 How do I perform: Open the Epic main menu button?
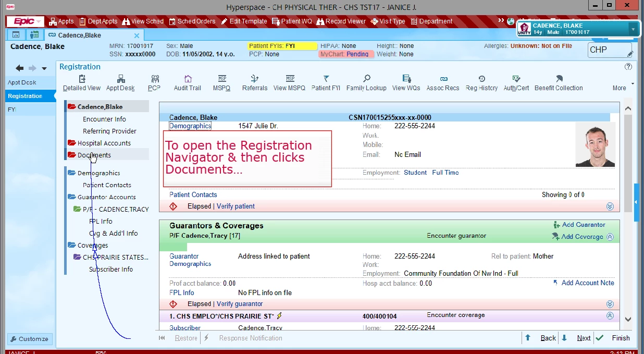click(x=26, y=21)
